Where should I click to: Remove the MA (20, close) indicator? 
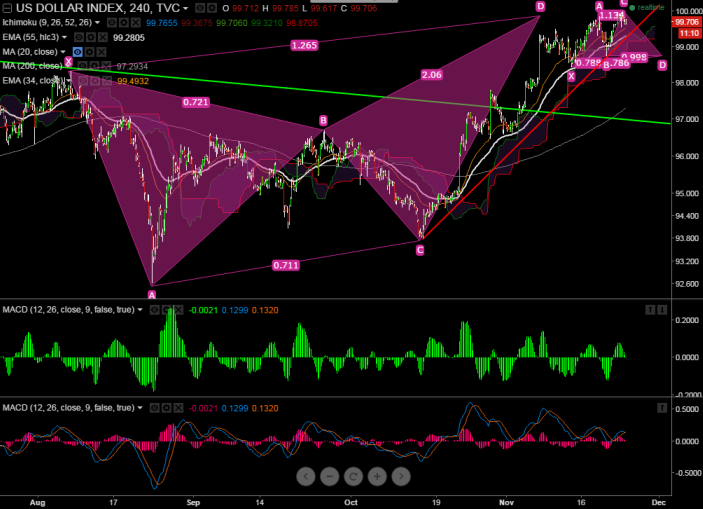101,52
